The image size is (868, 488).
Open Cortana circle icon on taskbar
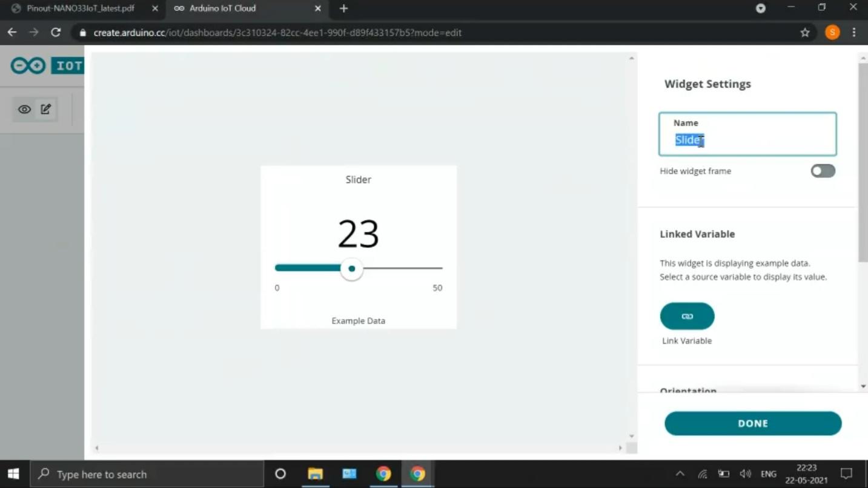pyautogui.click(x=280, y=474)
